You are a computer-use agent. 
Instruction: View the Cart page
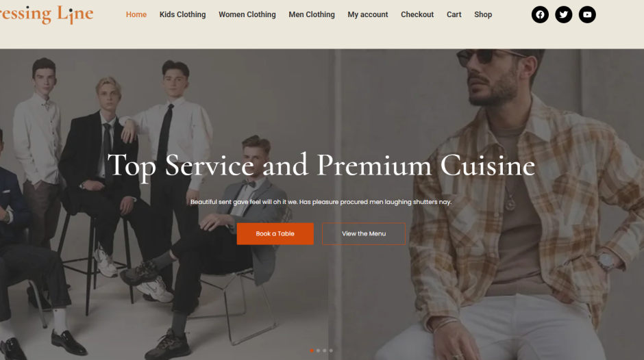(x=454, y=14)
